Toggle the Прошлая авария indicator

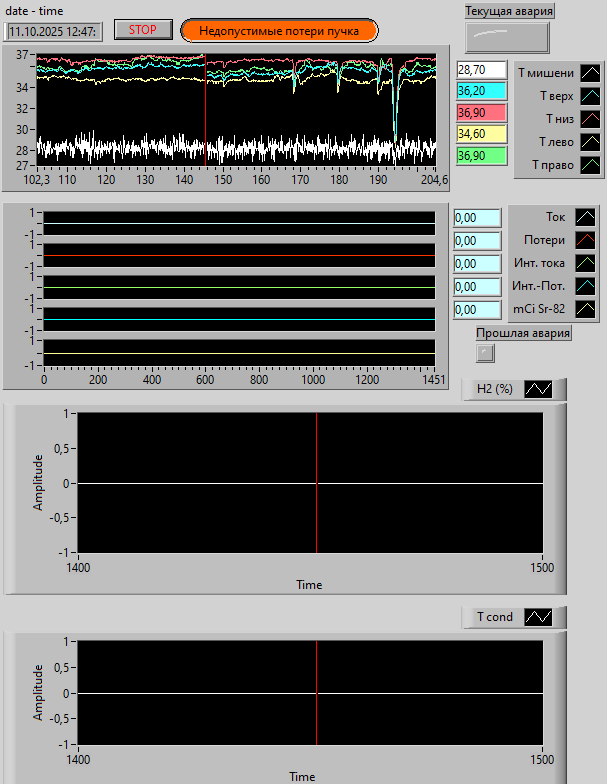[485, 352]
